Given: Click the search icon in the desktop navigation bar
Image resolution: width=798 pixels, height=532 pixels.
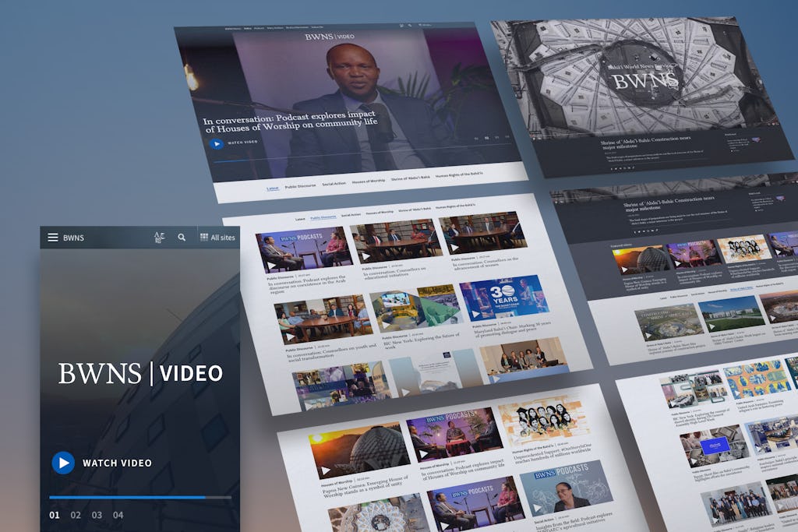Looking at the screenshot, I should [x=409, y=24].
